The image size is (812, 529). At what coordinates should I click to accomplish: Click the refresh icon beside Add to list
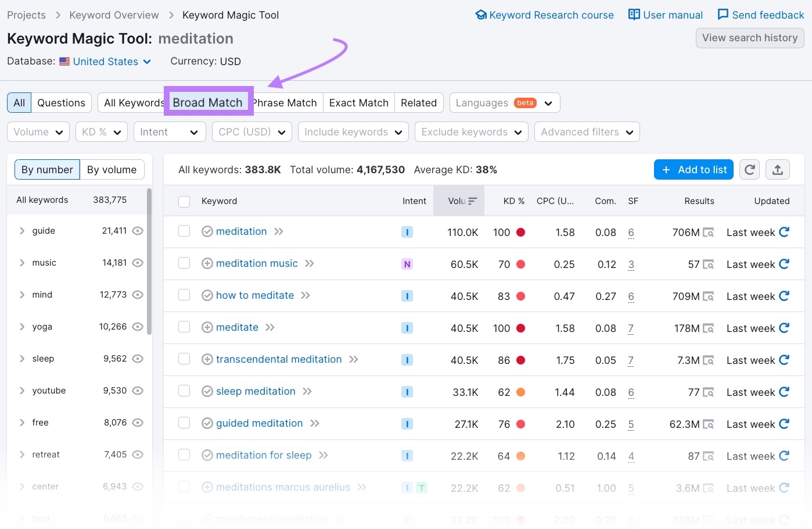750,170
